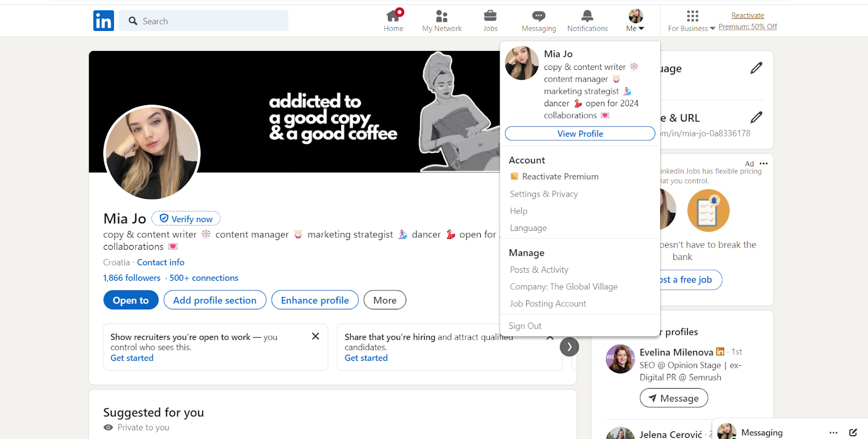Select Help from the account menu
868x439 pixels.
click(x=519, y=211)
